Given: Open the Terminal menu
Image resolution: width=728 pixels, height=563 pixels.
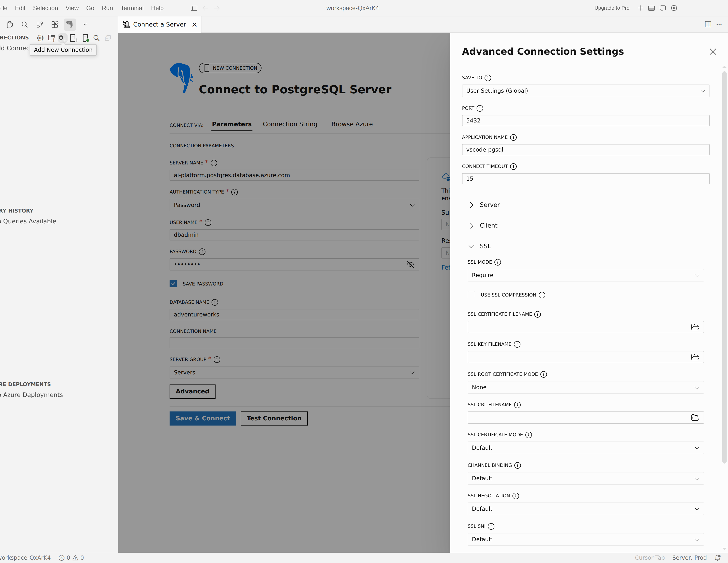Looking at the screenshot, I should (x=132, y=8).
